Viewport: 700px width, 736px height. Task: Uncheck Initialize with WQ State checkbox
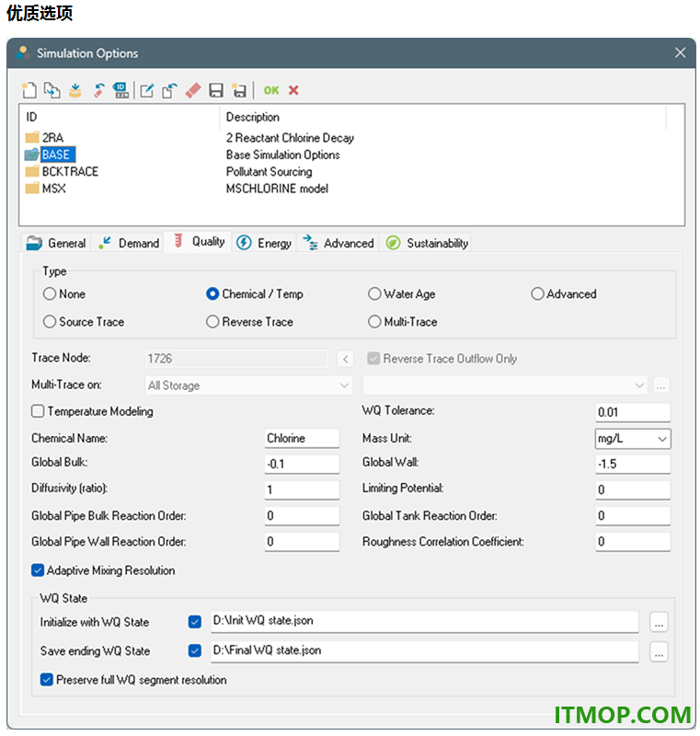[x=195, y=622]
